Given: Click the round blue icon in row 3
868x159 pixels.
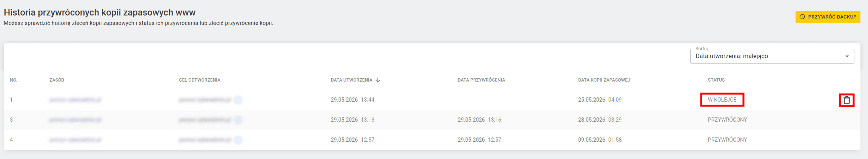Looking at the screenshot, I should [238, 120].
